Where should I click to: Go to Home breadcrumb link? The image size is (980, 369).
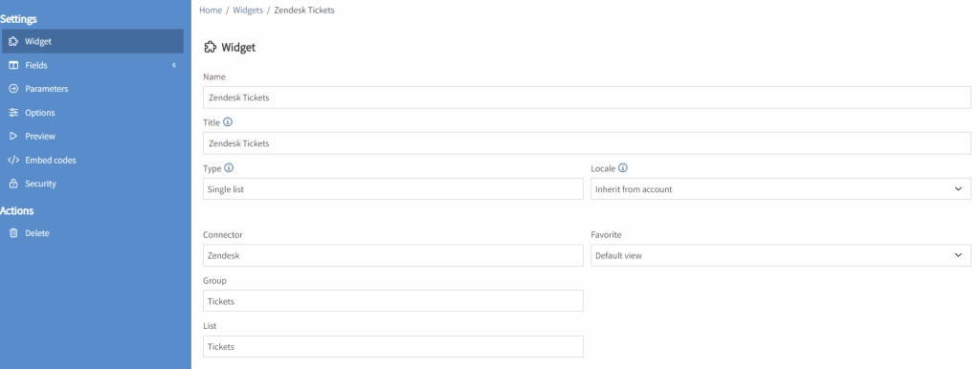211,10
